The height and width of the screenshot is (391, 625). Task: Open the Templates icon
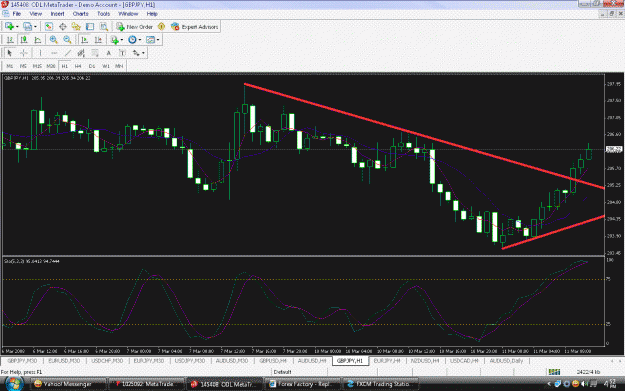tap(150, 40)
